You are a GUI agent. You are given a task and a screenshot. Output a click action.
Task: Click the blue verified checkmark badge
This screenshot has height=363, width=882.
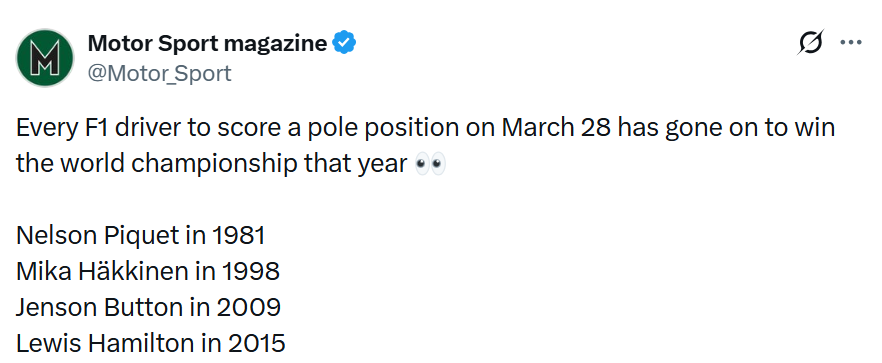point(344,43)
